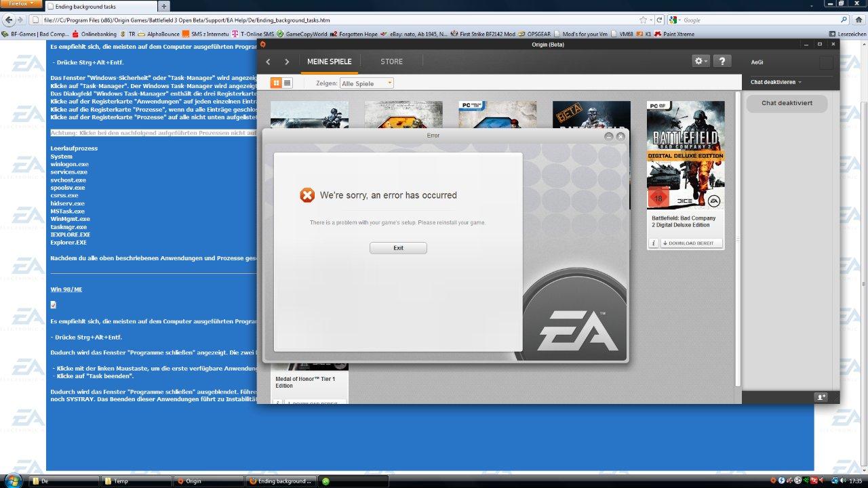This screenshot has height=488, width=868.
Task: Expand the 'Chat deaktivieren' dropdown
Action: coord(776,82)
